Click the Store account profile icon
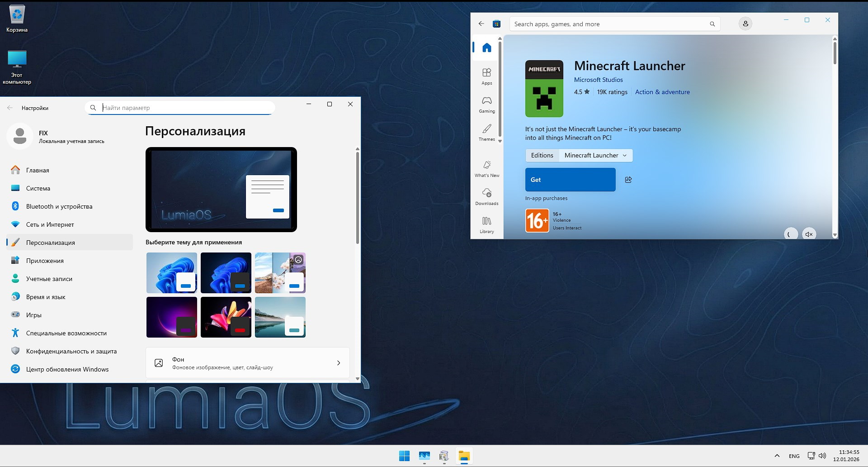 [745, 24]
